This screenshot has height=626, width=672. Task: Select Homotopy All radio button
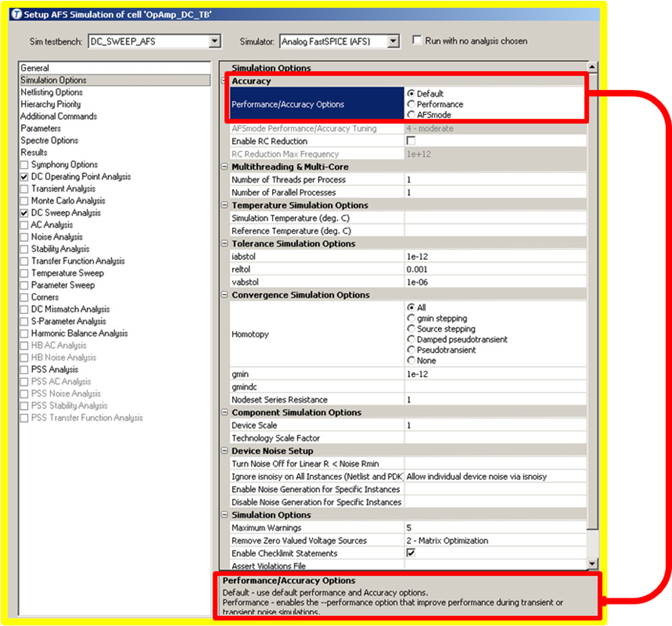[x=411, y=307]
